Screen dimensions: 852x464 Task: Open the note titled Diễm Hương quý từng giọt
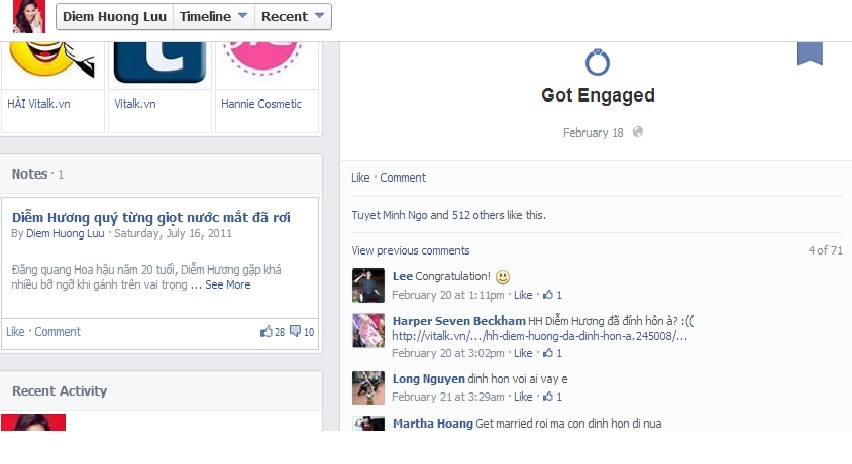coord(151,217)
